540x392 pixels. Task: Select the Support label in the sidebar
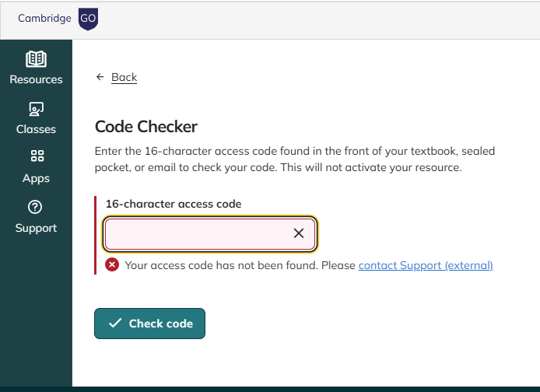pos(36,228)
